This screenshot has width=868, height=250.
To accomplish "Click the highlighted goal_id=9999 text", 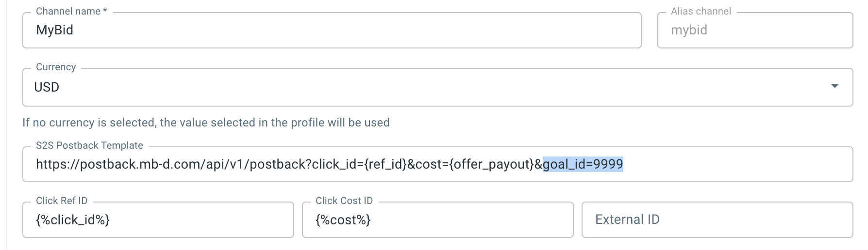I will tap(583, 164).
